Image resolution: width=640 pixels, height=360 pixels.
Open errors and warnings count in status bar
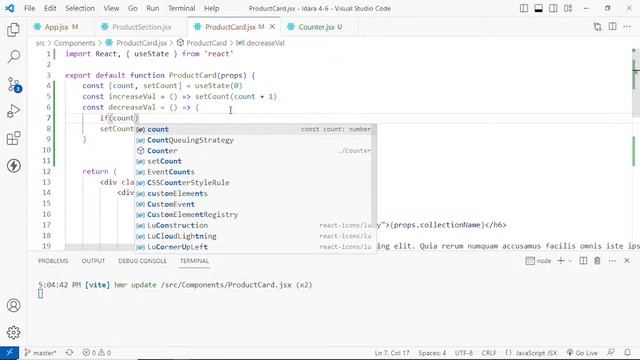(97, 353)
